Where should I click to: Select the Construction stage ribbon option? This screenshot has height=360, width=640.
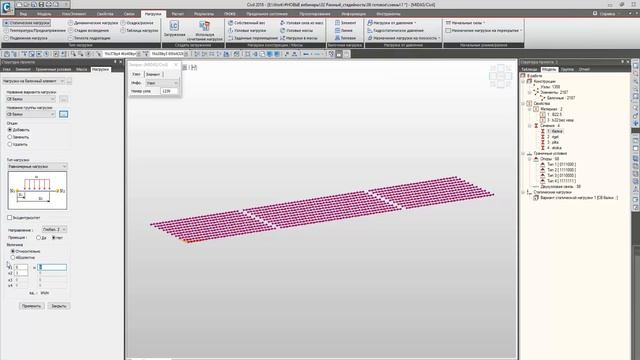click(x=89, y=31)
